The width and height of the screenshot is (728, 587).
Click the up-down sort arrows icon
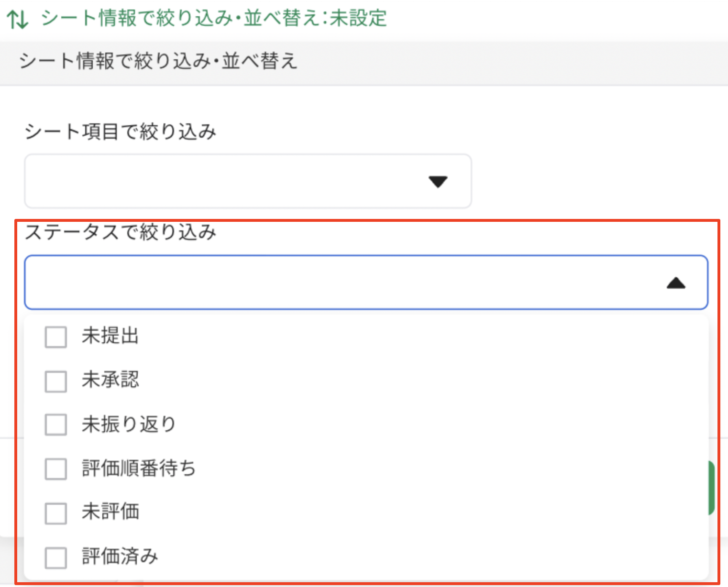[18, 19]
